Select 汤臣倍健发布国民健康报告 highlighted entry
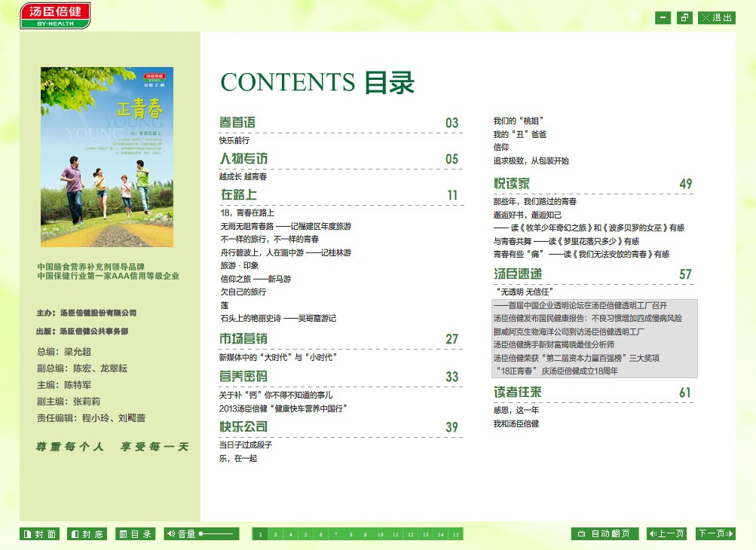Screen dimensions: 756x550 [x=588, y=319]
